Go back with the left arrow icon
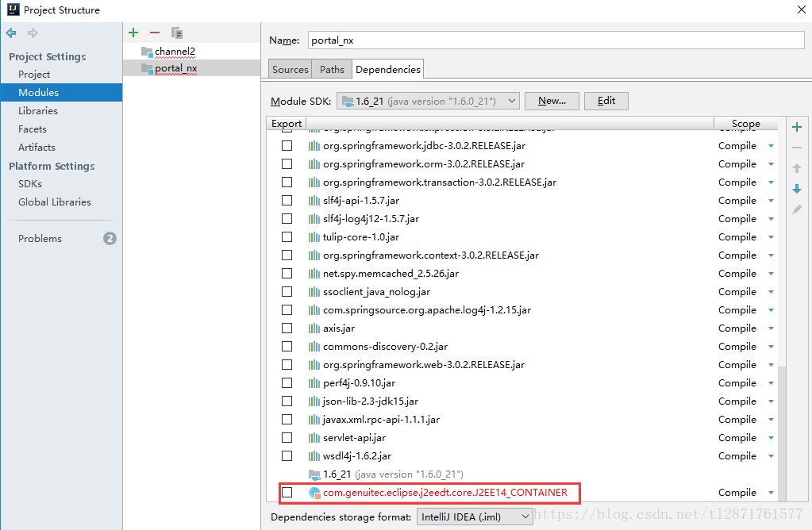 11,33
